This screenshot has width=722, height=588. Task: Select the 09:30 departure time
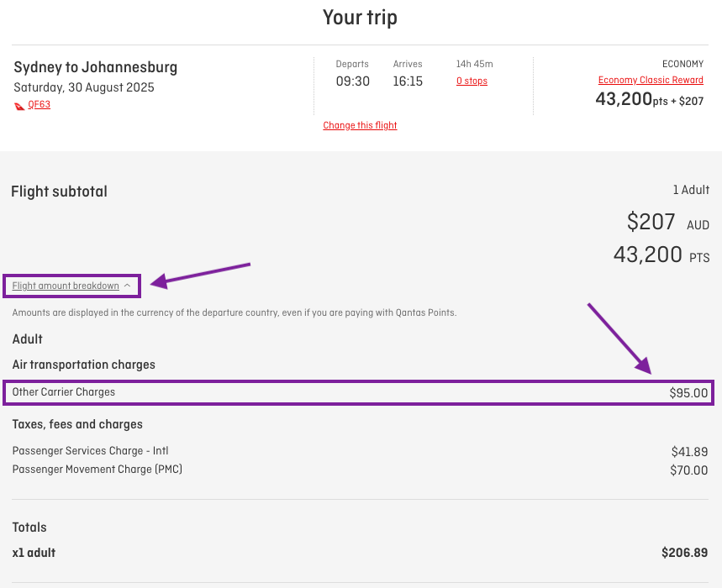point(353,81)
